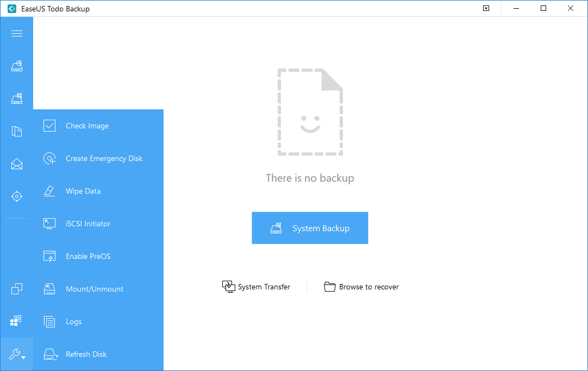Click the Enable PreOS icon

[49, 256]
